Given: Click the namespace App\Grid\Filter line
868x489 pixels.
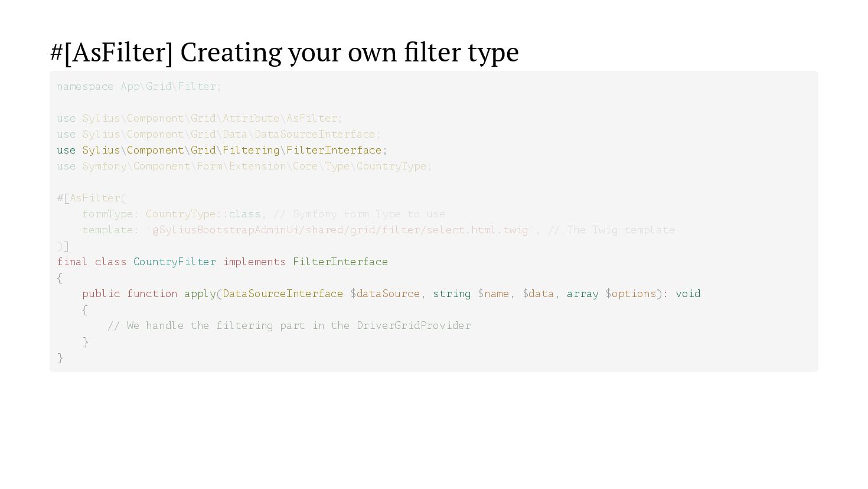Looking at the screenshot, I should (x=139, y=87).
